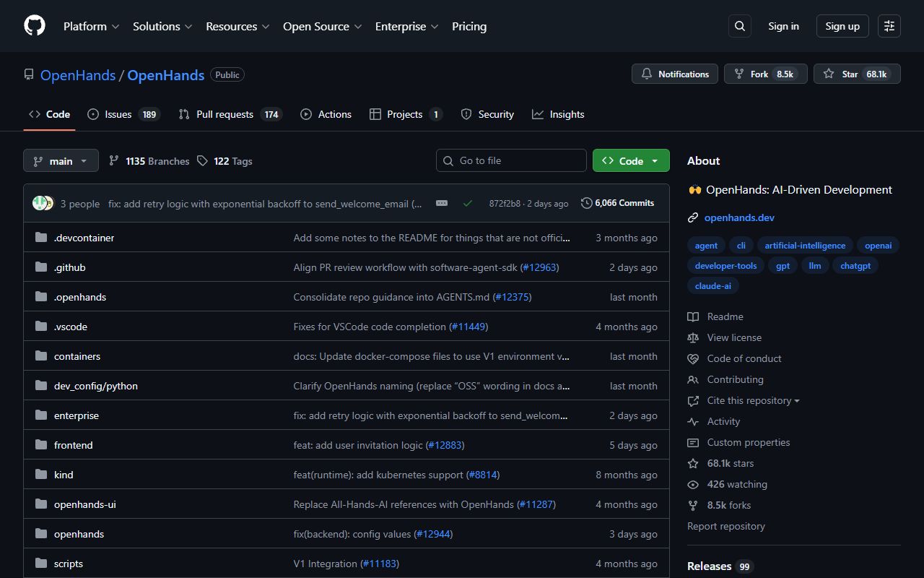924x578 pixels.
Task: Switch to the Issues tab
Action: (115, 113)
